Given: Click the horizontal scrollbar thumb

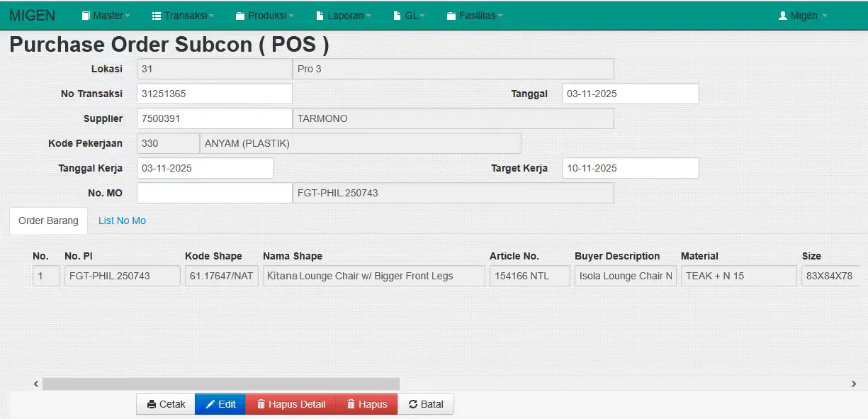Looking at the screenshot, I should coord(221,384).
